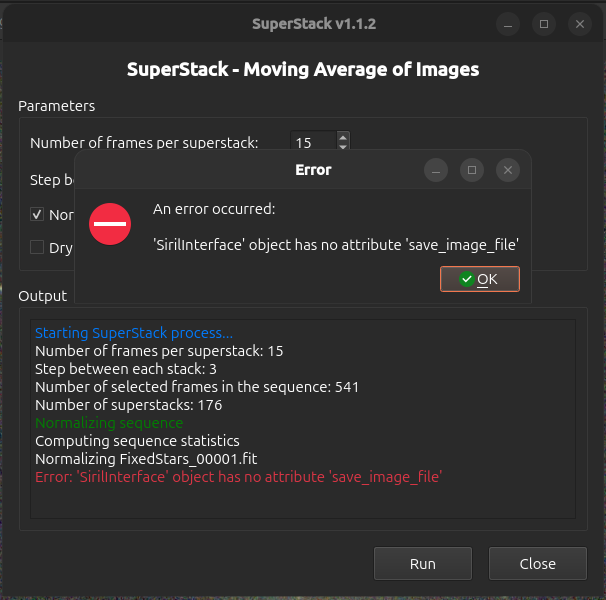Click the red error line in output log
The width and height of the screenshot is (606, 600).
(238, 477)
